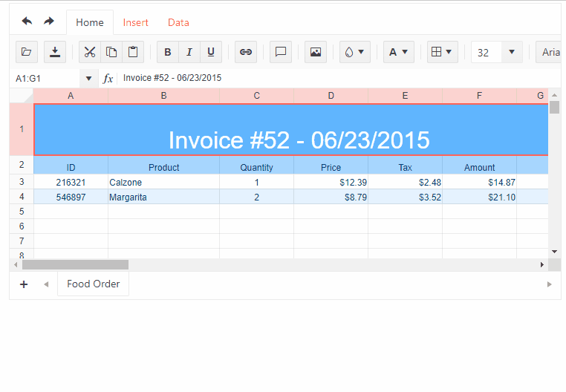Open the name box dropdown arrow

point(89,78)
